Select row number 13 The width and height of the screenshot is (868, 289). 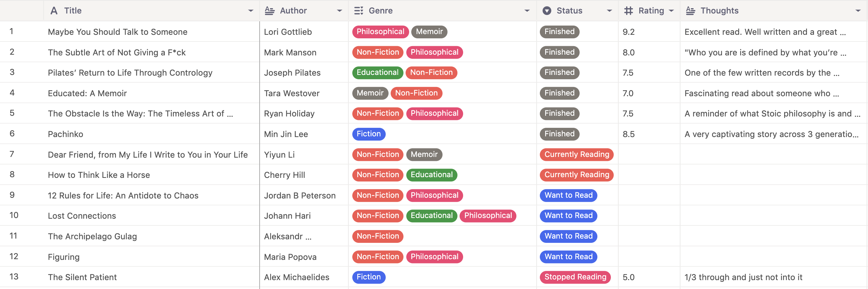coord(14,277)
